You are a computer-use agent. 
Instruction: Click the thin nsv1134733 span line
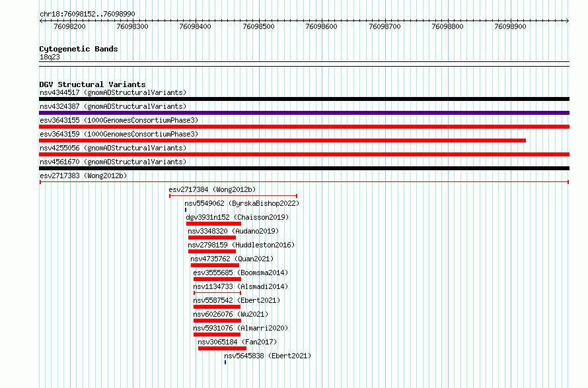pyautogui.click(x=217, y=293)
